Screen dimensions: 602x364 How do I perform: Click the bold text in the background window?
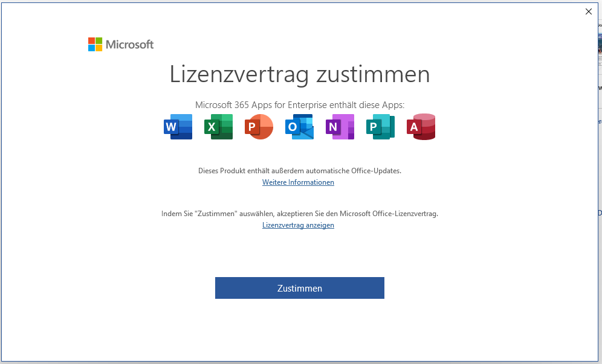(600, 88)
